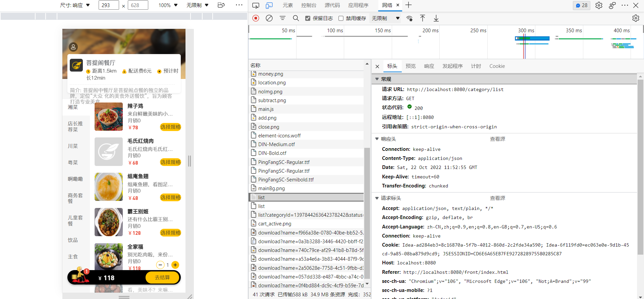The image size is (644, 299).
Task: Click the shopping cart icon with badge
Action: tap(80, 275)
